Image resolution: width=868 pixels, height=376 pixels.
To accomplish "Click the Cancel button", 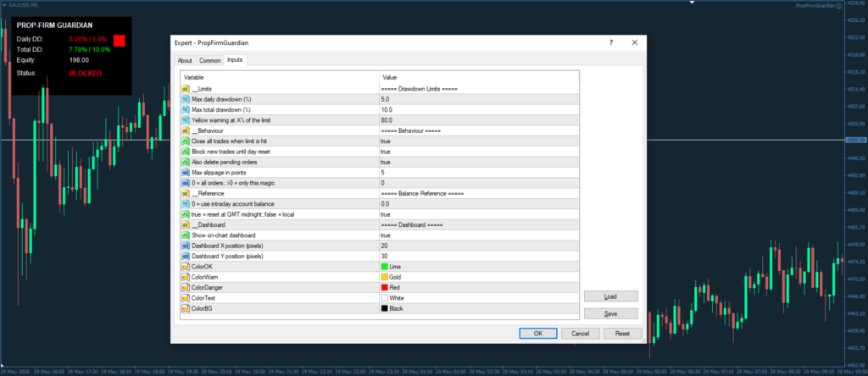I will 580,334.
